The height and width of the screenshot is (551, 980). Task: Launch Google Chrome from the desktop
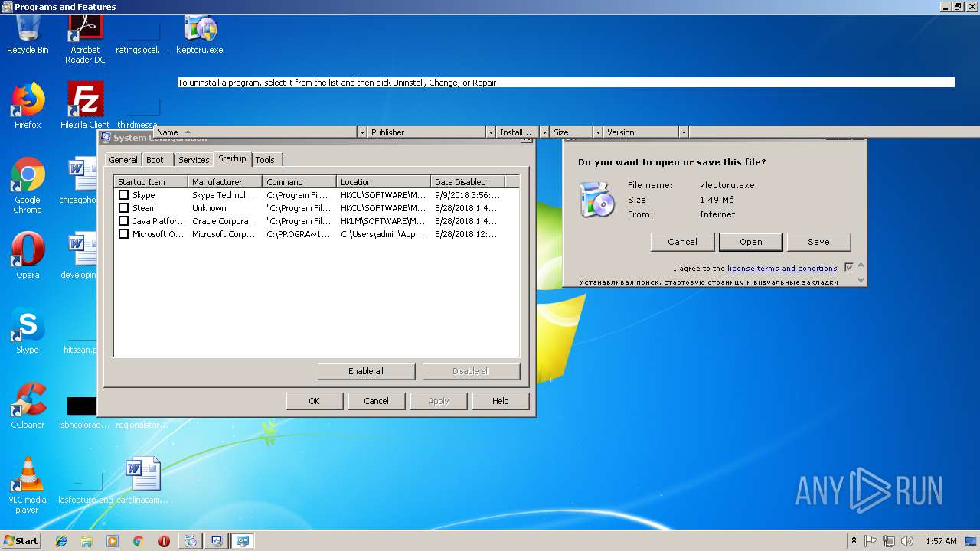(28, 185)
